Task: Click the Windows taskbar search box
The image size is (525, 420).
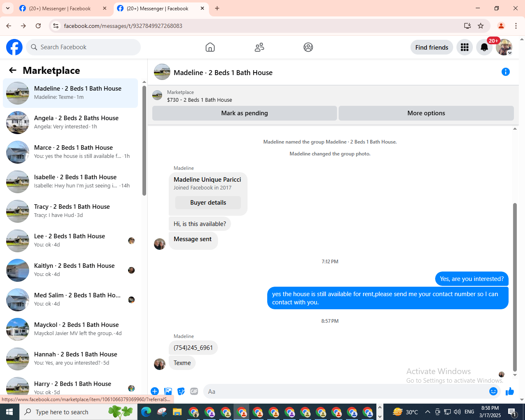Action: point(78,412)
